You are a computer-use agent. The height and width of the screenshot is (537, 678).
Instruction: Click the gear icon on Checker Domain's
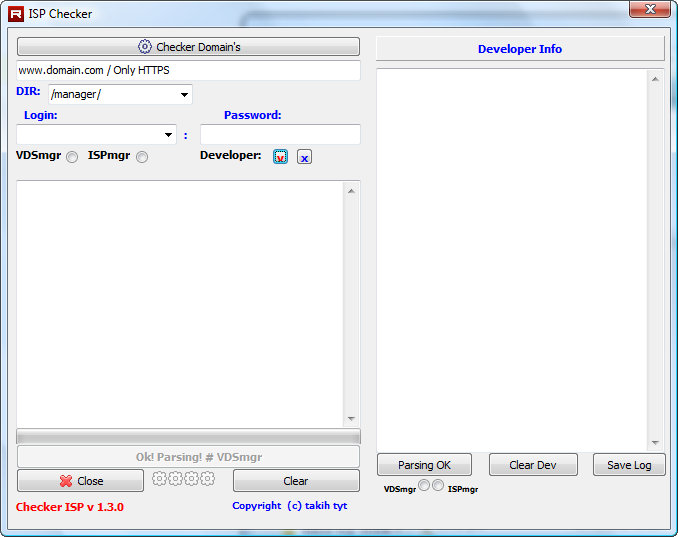145,47
